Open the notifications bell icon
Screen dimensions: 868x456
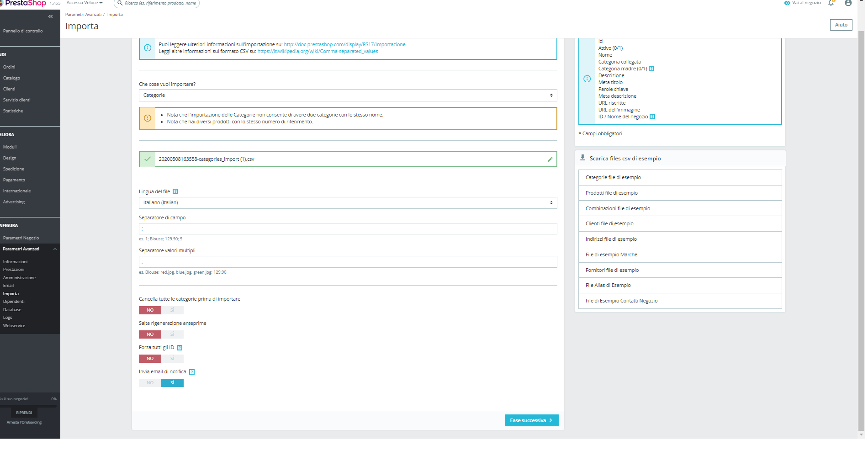click(831, 3)
